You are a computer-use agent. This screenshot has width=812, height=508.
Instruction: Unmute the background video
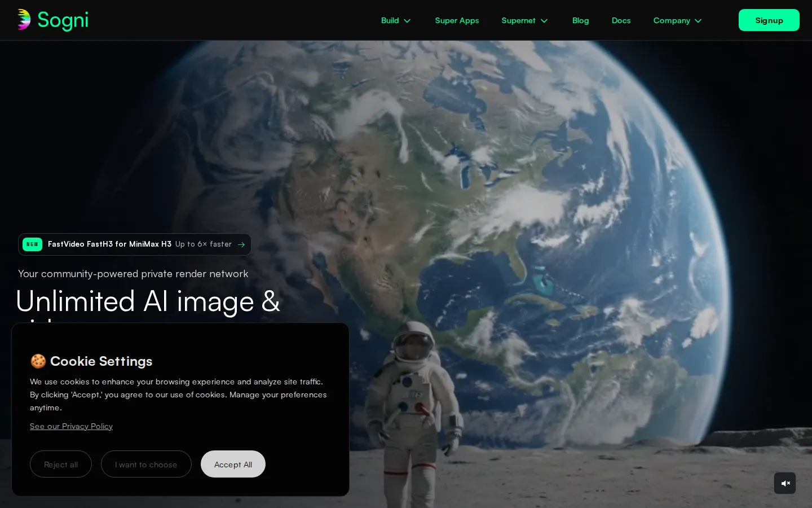[x=785, y=483]
